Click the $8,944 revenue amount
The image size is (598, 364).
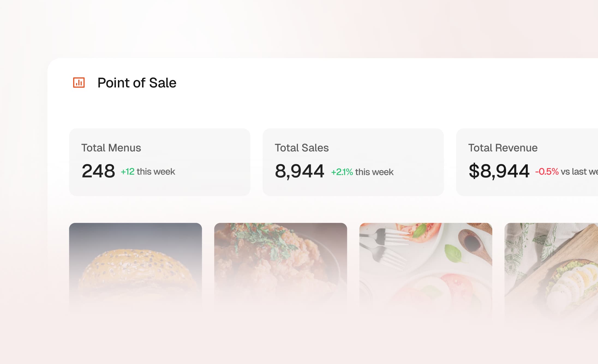[x=499, y=171]
